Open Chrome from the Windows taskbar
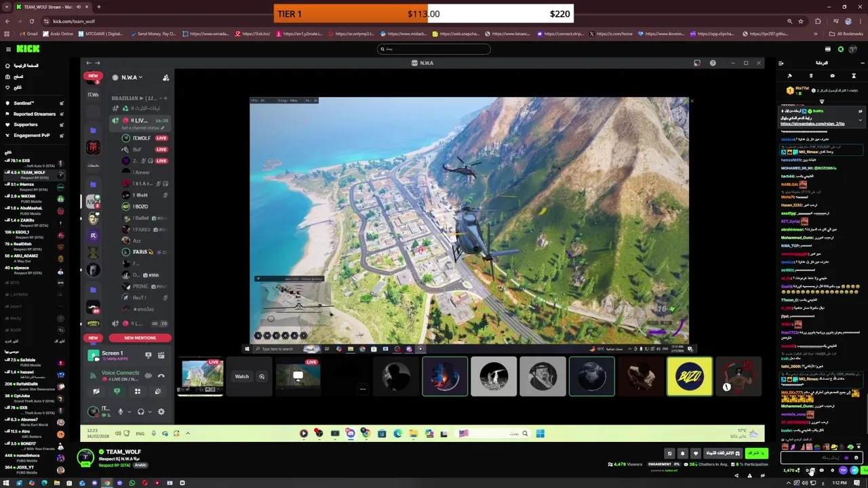The image size is (868, 488). click(107, 483)
